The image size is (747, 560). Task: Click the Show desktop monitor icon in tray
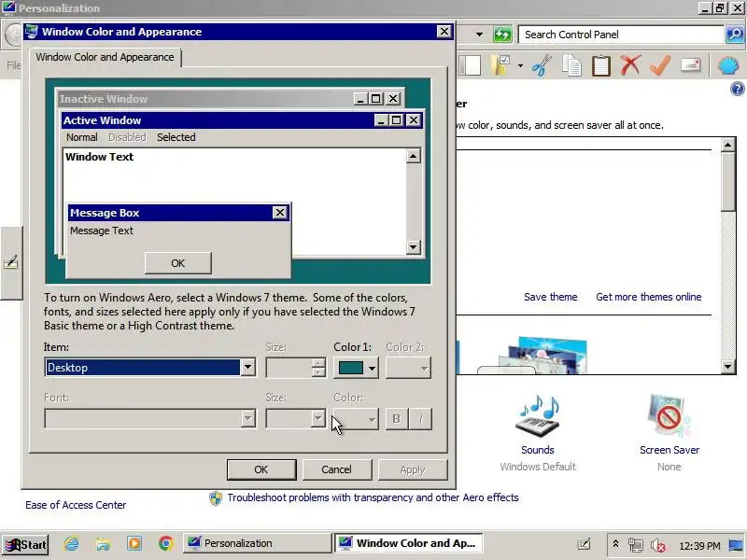736,545
